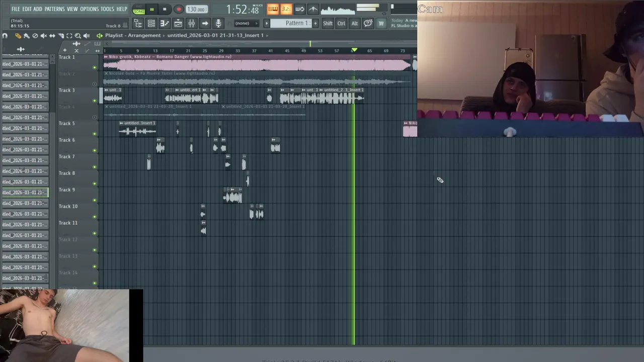Image resolution: width=644 pixels, height=362 pixels.
Task: Open the TOOLS menu
Action: click(107, 9)
